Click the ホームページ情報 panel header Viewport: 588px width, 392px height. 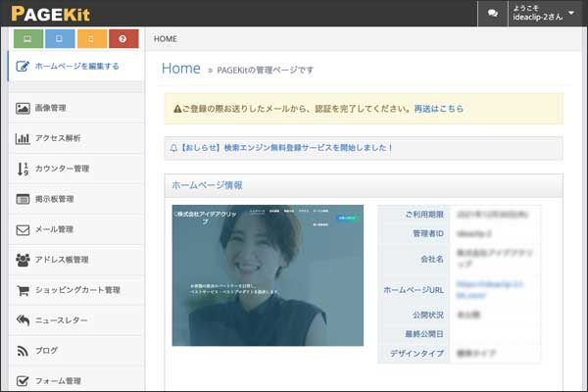point(364,185)
